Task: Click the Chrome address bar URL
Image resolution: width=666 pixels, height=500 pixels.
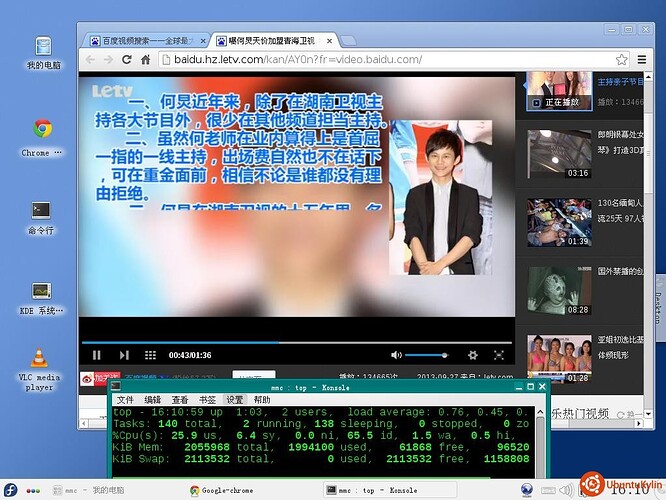Action: 298,59
